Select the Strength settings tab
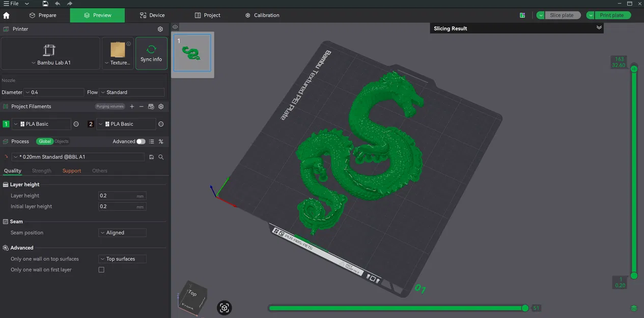The image size is (644, 318). point(42,171)
